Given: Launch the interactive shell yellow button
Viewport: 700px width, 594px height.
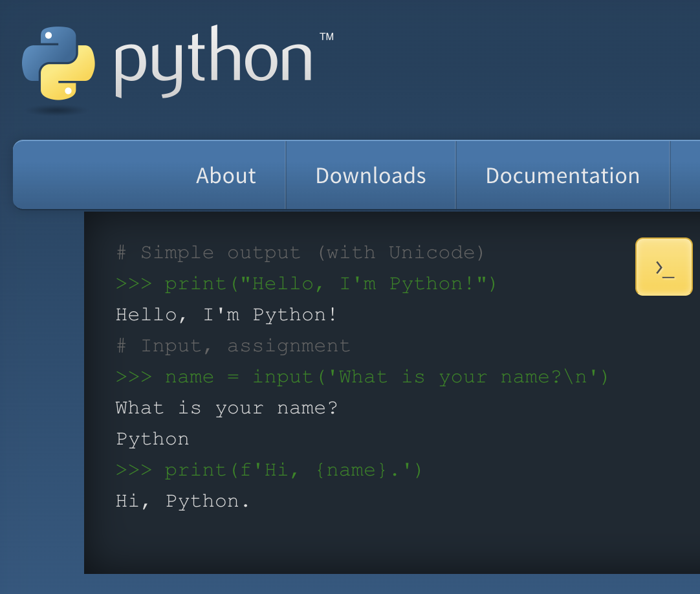Looking at the screenshot, I should click(664, 267).
